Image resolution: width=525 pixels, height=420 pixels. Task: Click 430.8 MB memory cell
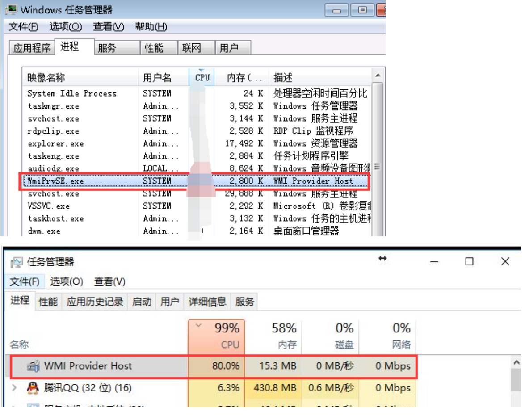pyautogui.click(x=273, y=388)
